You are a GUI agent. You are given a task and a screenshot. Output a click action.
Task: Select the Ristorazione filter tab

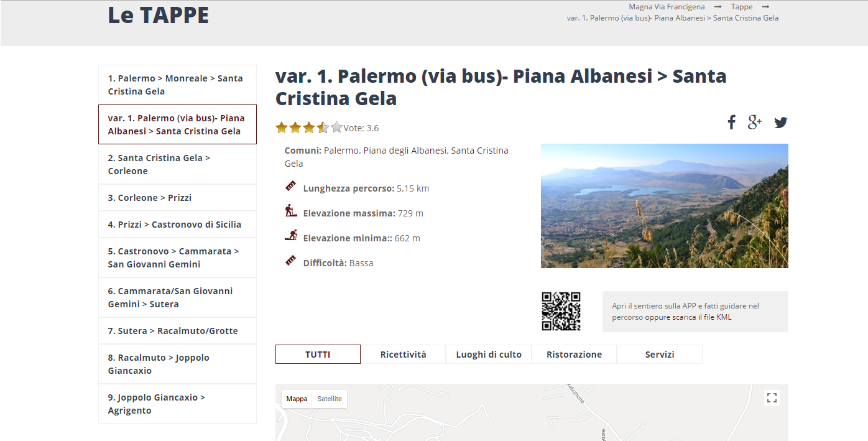(x=574, y=355)
